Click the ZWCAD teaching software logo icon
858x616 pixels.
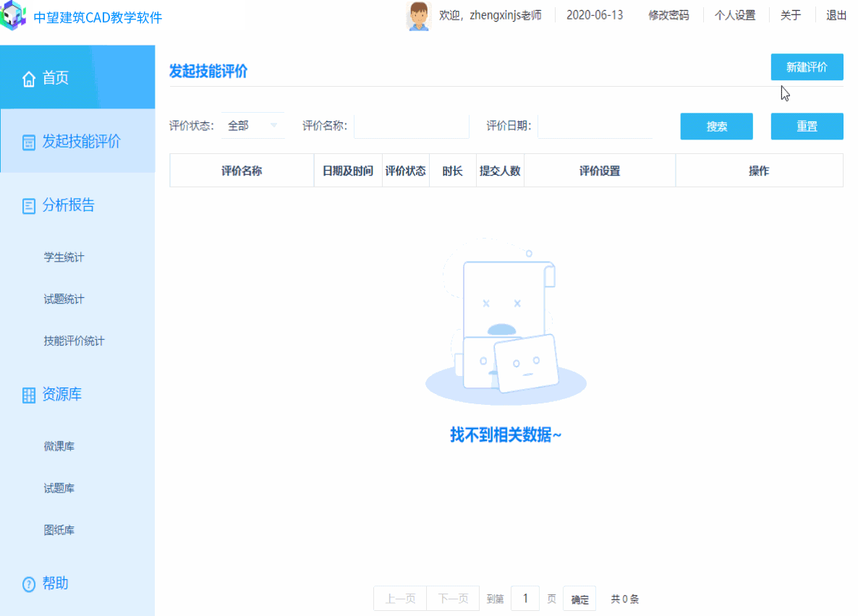[13, 15]
